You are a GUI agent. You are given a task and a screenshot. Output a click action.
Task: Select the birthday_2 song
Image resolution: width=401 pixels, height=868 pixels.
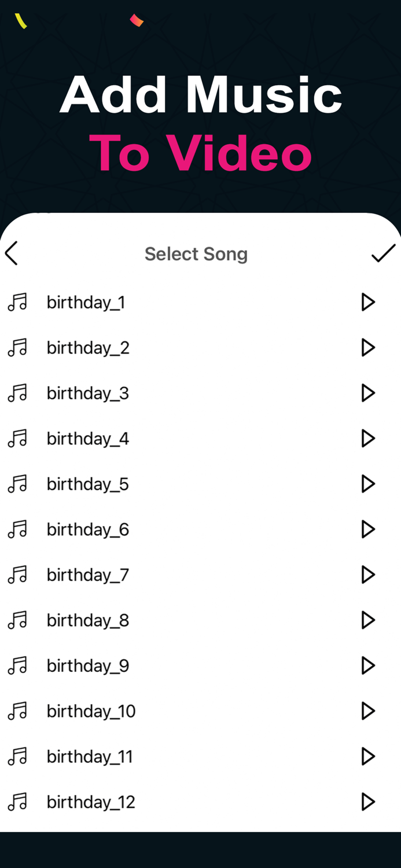(x=88, y=347)
